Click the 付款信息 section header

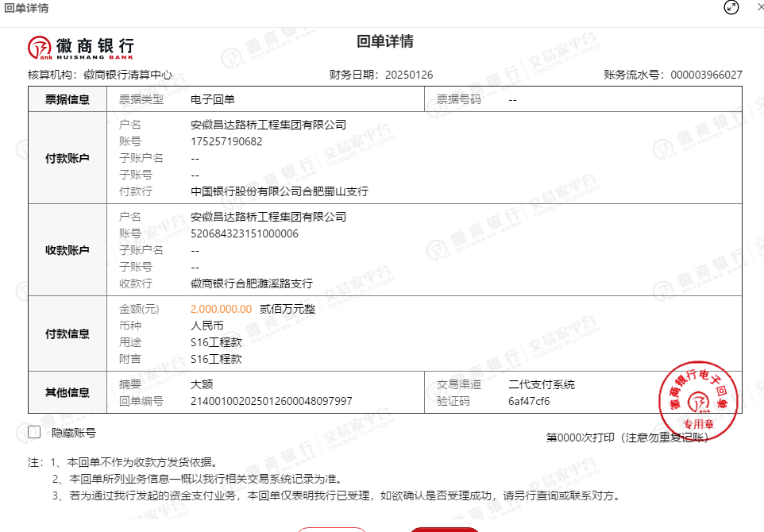pos(68,333)
